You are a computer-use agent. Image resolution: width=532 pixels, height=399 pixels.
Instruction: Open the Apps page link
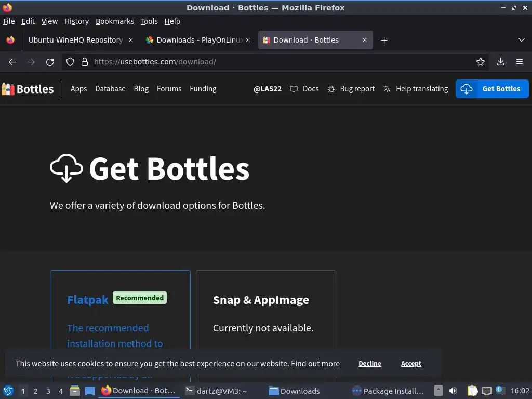(x=79, y=89)
